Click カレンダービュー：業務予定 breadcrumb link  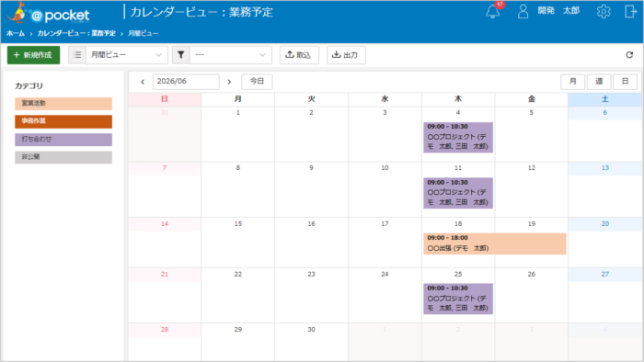tap(76, 33)
